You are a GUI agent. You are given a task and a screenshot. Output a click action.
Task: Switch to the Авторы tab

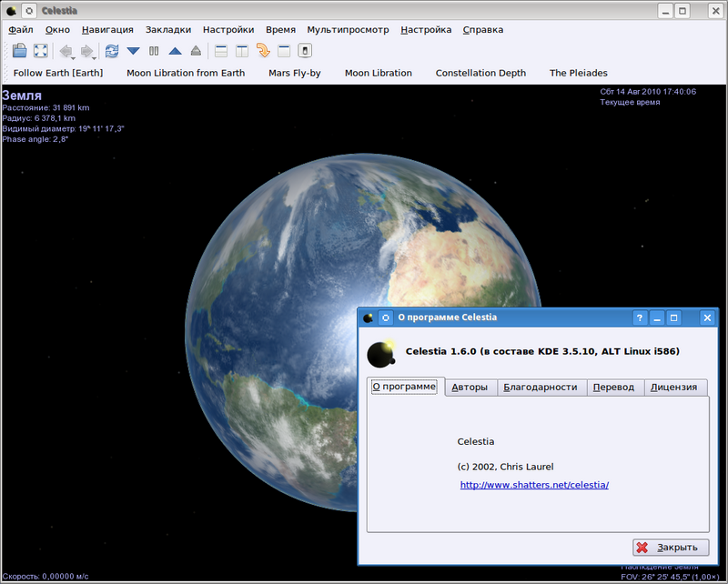470,388
